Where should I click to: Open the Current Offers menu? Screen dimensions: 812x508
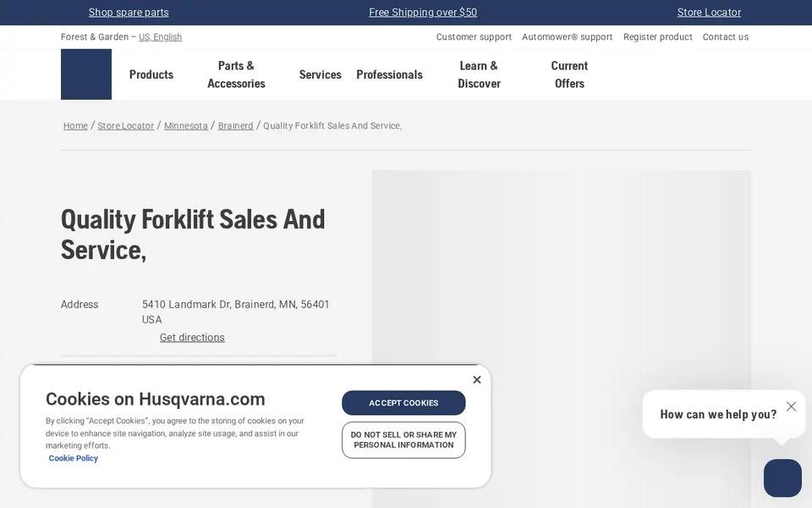click(x=569, y=75)
